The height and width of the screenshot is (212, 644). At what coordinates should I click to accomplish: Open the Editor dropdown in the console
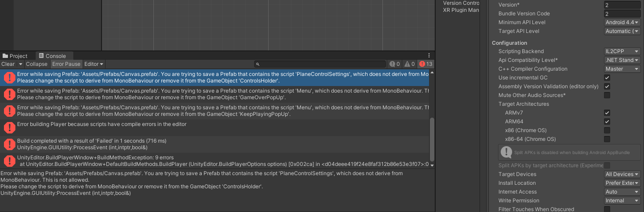click(x=94, y=64)
